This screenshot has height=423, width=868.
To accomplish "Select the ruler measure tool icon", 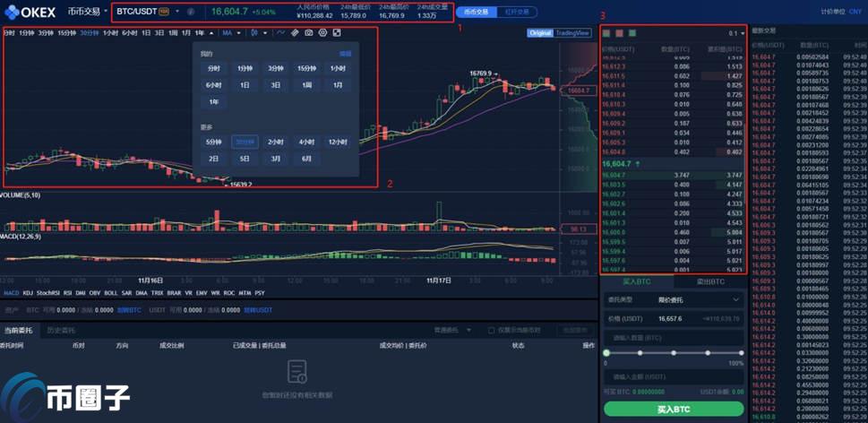I will (x=295, y=32).
